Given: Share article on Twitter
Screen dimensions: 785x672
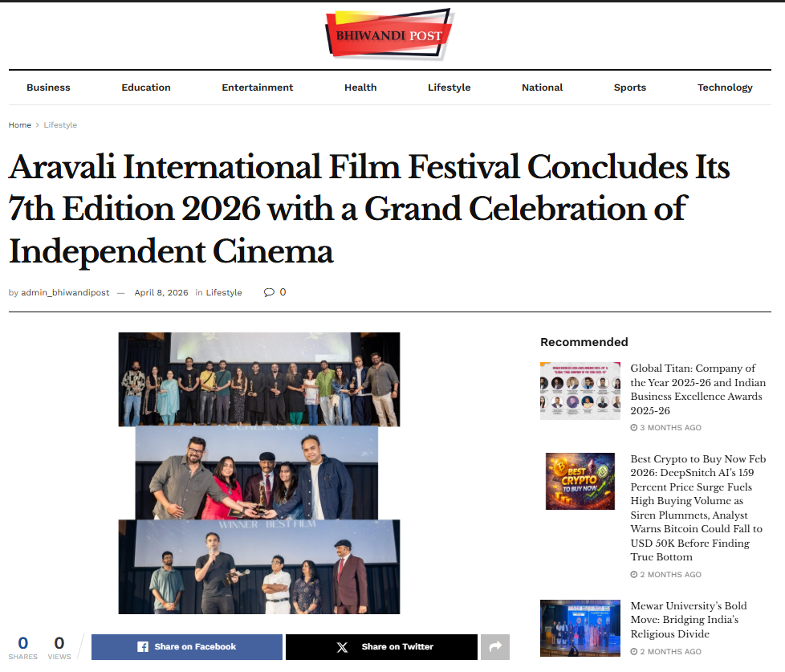Looking at the screenshot, I should [381, 646].
